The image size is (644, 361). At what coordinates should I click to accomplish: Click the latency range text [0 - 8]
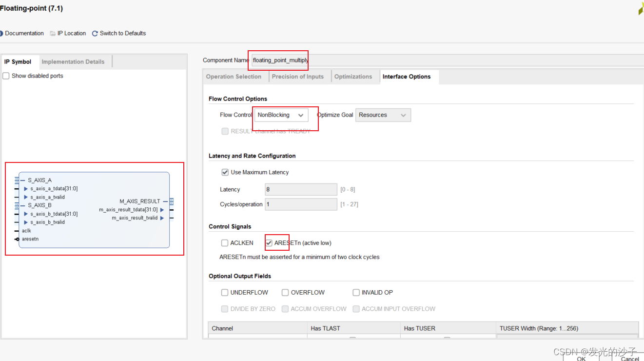tap(348, 189)
